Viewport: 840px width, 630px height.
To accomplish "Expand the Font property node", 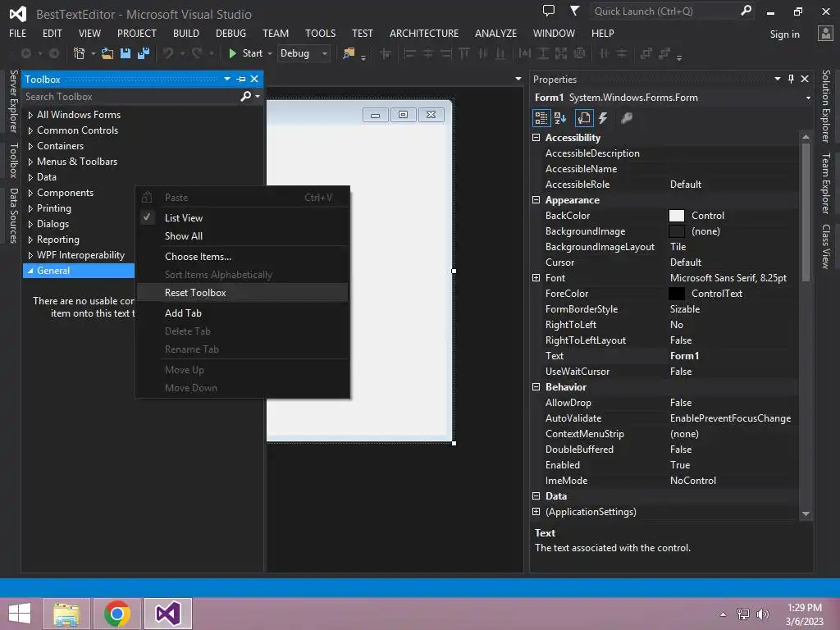I will point(536,277).
